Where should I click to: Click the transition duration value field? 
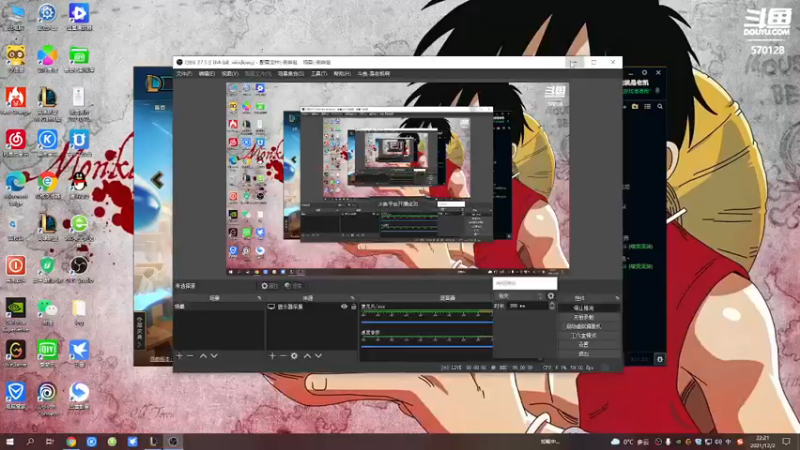coord(528,306)
